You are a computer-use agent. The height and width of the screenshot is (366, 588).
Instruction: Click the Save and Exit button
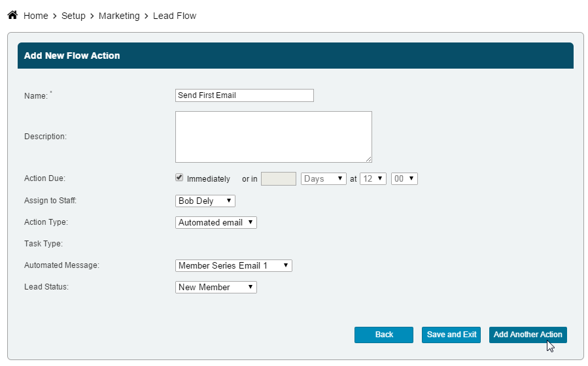451,335
